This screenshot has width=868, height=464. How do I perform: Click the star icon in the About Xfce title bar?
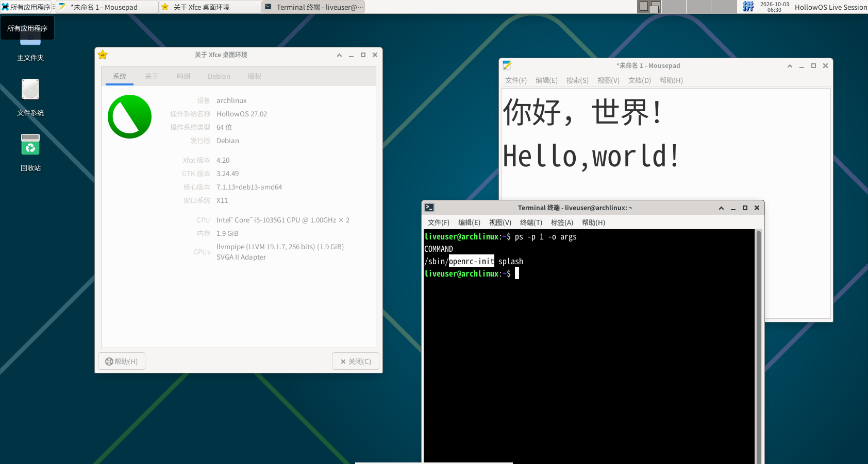103,55
